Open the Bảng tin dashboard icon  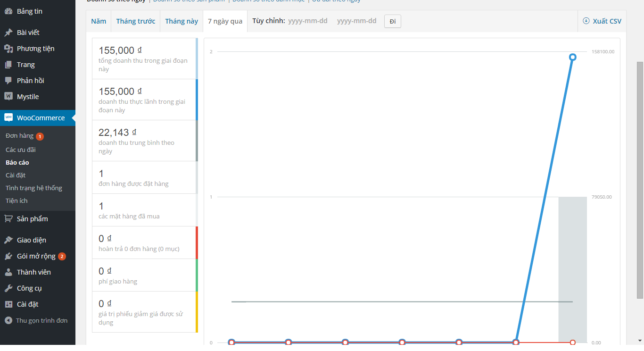pos(8,11)
